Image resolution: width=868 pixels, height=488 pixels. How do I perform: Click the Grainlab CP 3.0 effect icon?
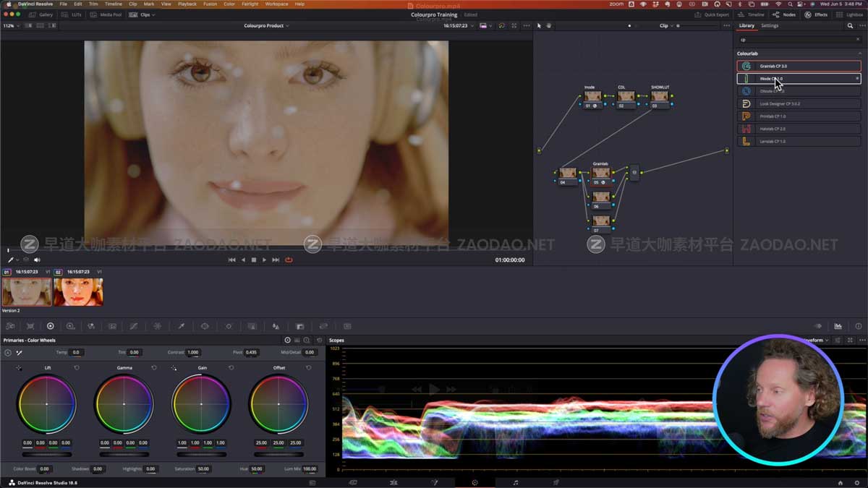click(x=746, y=66)
